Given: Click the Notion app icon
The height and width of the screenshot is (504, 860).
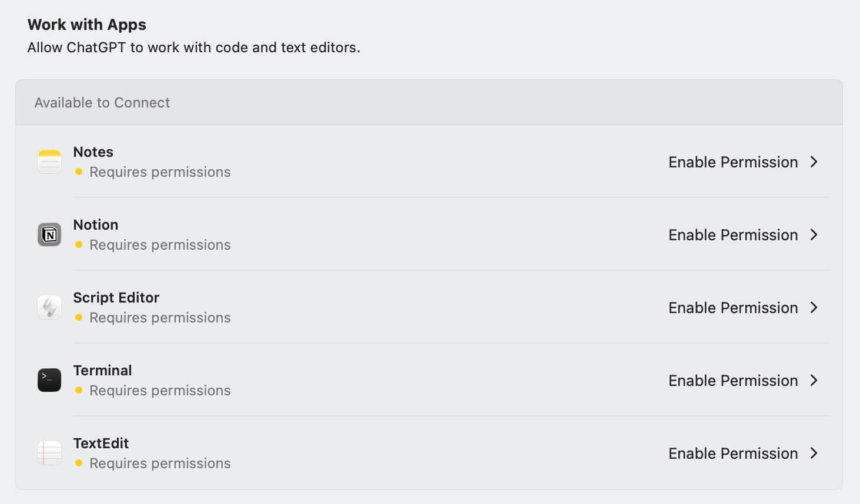Looking at the screenshot, I should coord(49,234).
